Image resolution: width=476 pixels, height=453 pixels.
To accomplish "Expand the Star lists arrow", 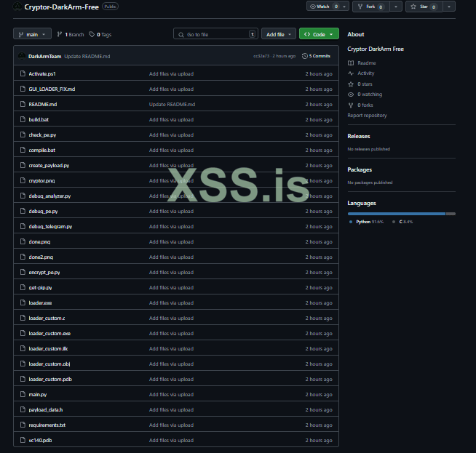I will (449, 7).
